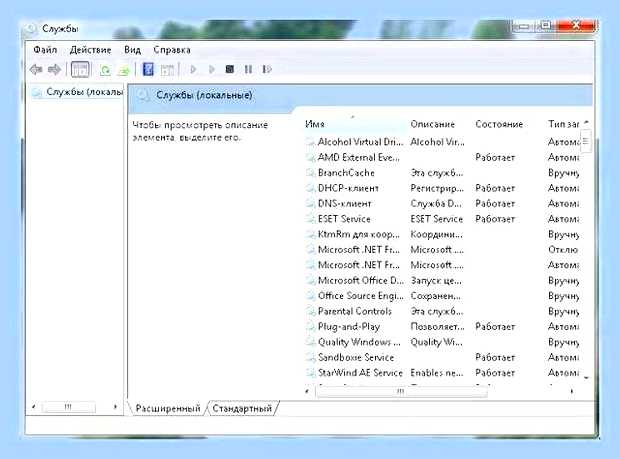
Task: Sort by the Описание column header
Action: coord(433,124)
